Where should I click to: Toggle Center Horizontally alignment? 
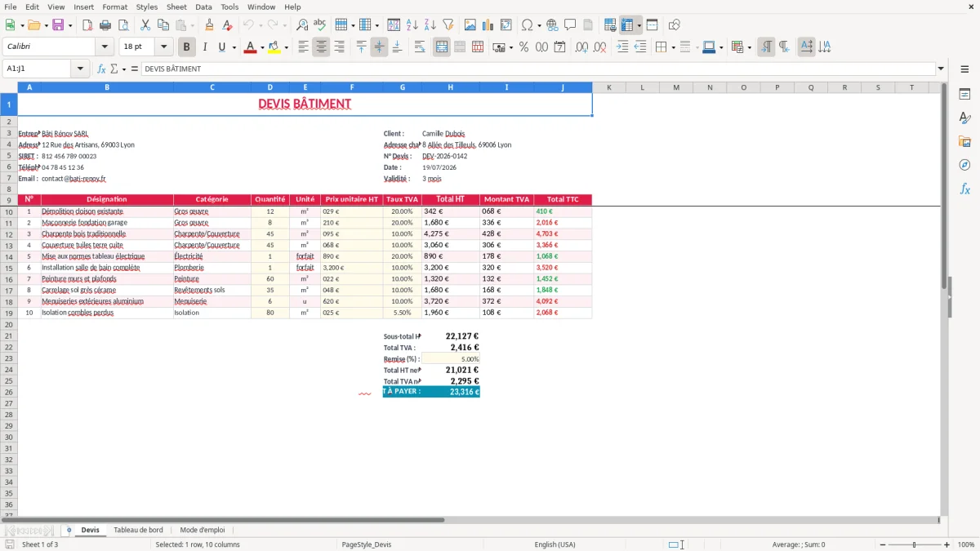click(x=321, y=47)
